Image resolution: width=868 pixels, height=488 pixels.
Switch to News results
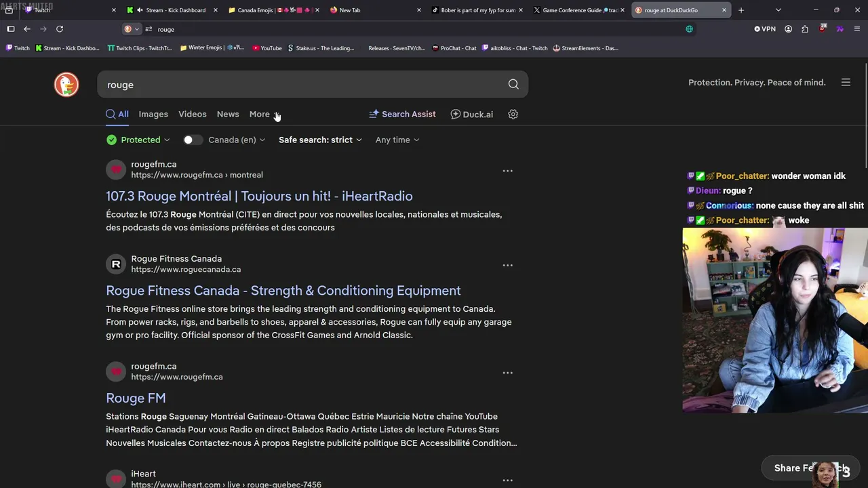(x=228, y=114)
